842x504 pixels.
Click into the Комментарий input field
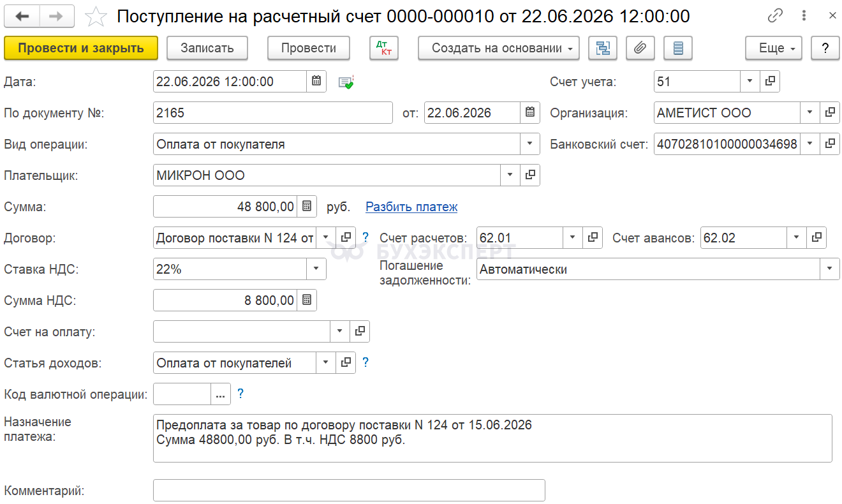pos(349,491)
